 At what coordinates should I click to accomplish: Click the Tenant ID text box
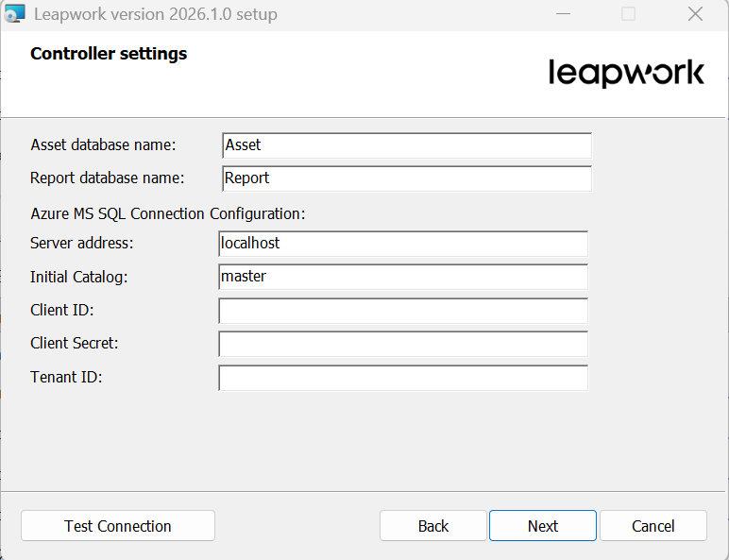click(403, 378)
